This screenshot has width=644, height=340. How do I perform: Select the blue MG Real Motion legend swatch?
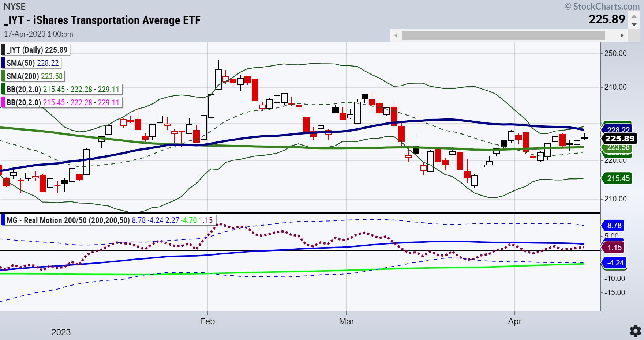click(x=3, y=220)
